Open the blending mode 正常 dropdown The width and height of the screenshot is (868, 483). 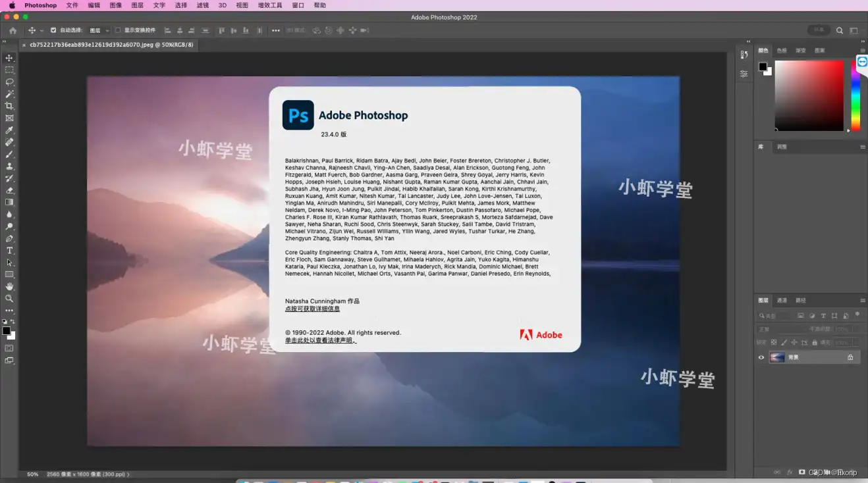(781, 329)
